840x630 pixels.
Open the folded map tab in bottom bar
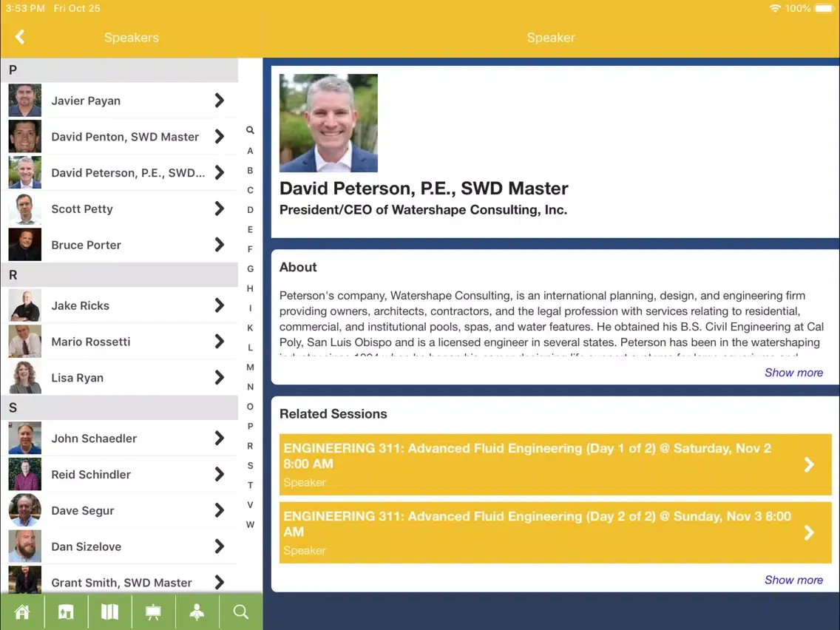(110, 612)
